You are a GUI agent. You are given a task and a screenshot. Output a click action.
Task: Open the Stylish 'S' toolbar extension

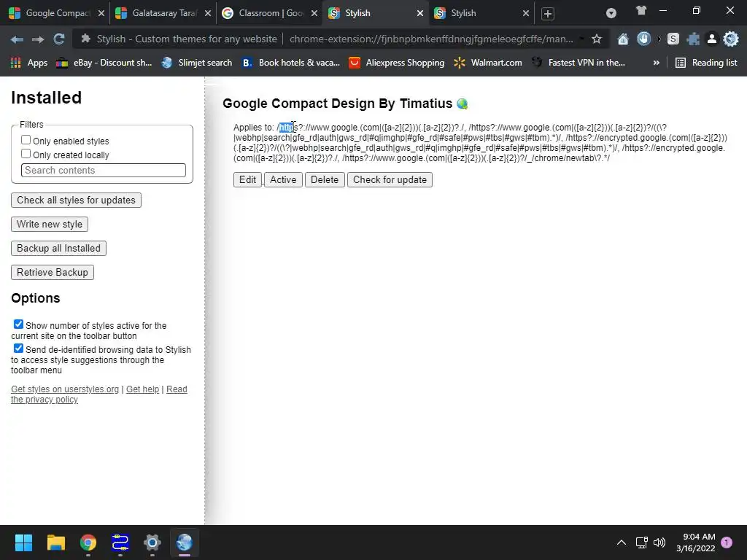point(673,39)
